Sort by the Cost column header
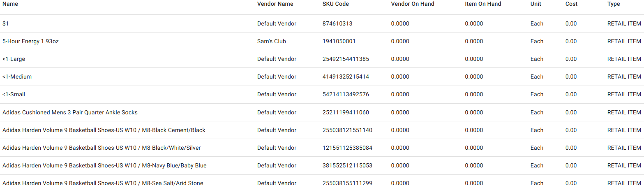 point(571,4)
